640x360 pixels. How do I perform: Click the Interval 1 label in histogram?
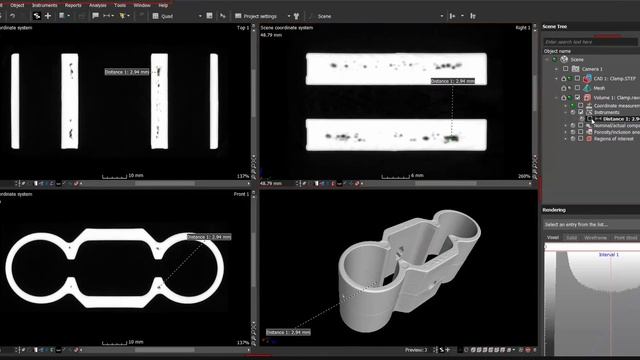(x=609, y=254)
